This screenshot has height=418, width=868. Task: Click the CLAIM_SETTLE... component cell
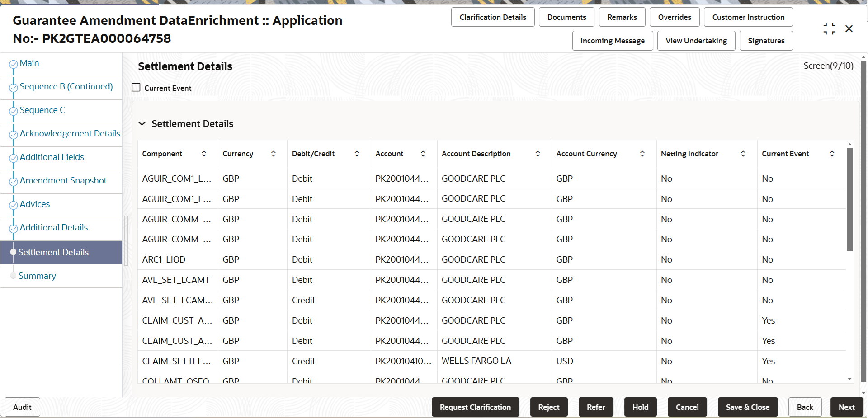pos(177,361)
